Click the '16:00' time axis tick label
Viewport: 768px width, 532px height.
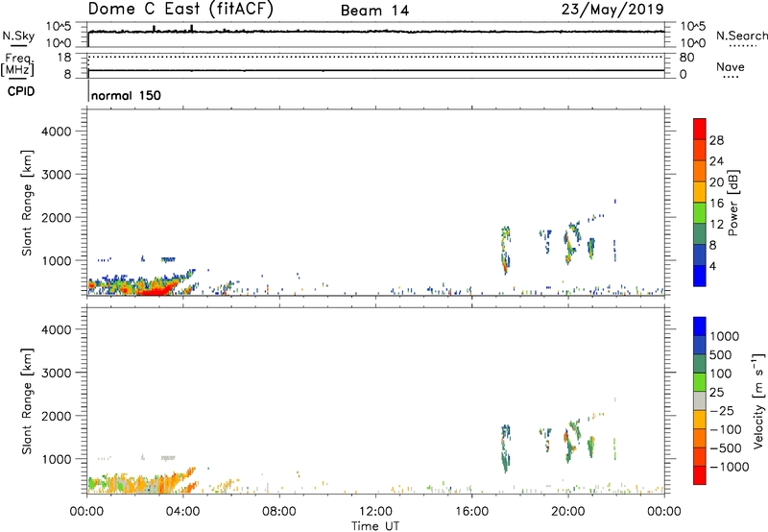[x=471, y=512]
